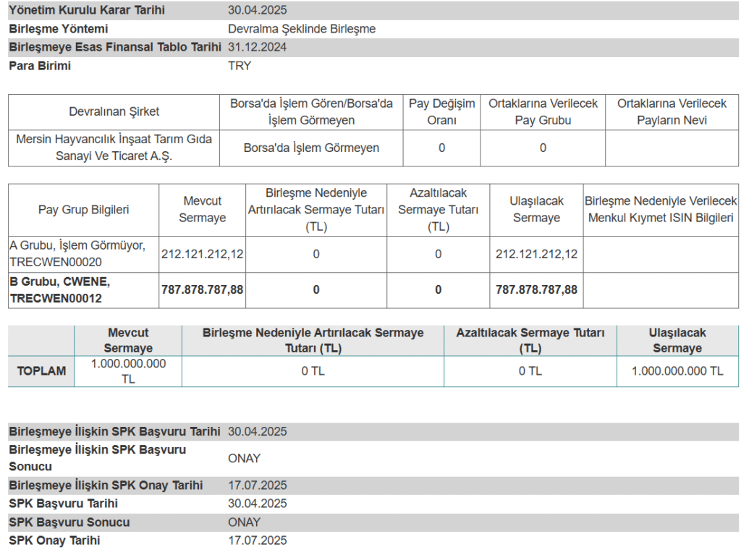Click the ONAY value beside "SPK Başvuru Sonucu"
This screenshot has height=560, width=741.
coord(244,522)
